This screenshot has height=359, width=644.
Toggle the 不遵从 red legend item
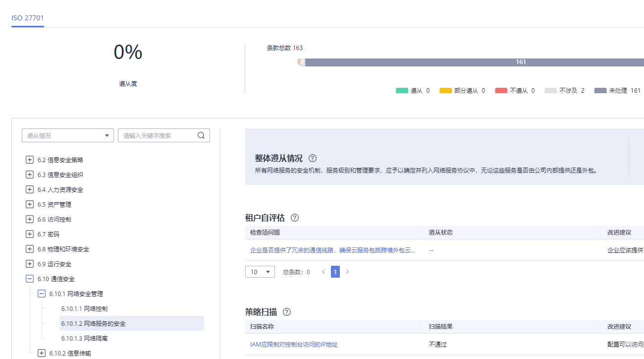pos(515,91)
